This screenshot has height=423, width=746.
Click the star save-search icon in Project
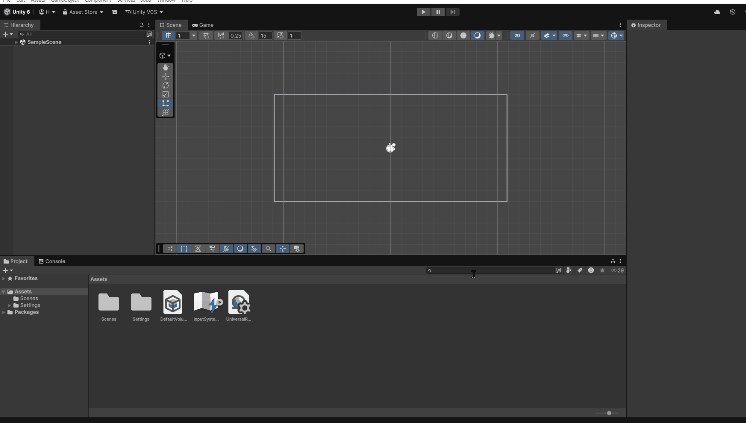point(602,270)
